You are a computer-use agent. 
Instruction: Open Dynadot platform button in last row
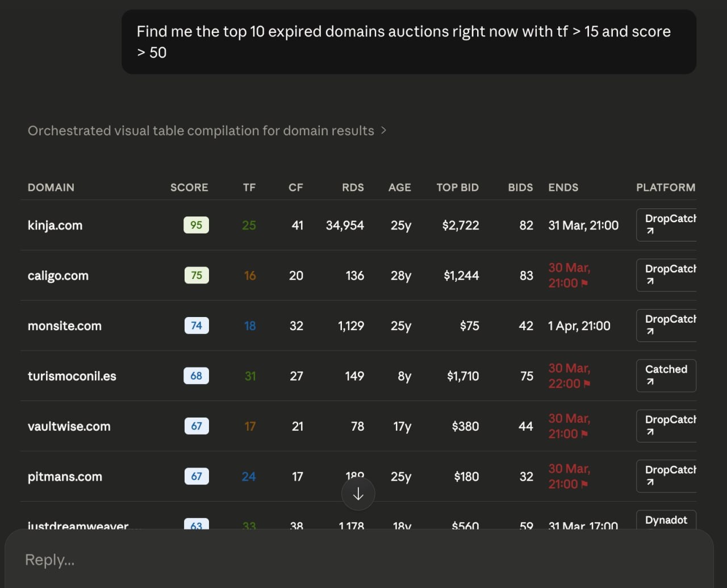pos(666,520)
